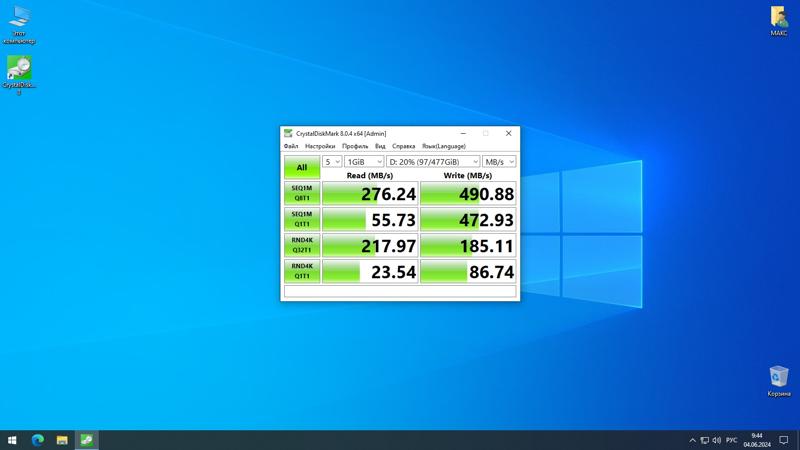Click the volume speaker icon in tray

716,440
